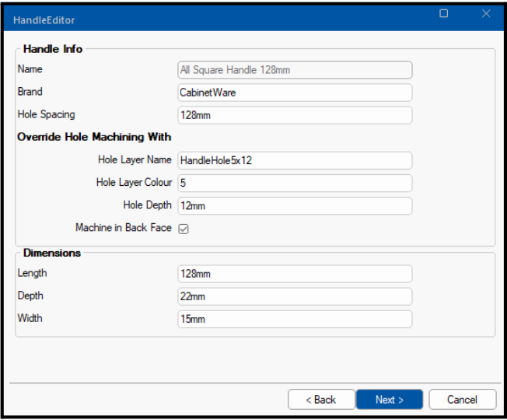Toggle the Machine in Back Face checkbox
507x420 pixels.
click(x=184, y=229)
